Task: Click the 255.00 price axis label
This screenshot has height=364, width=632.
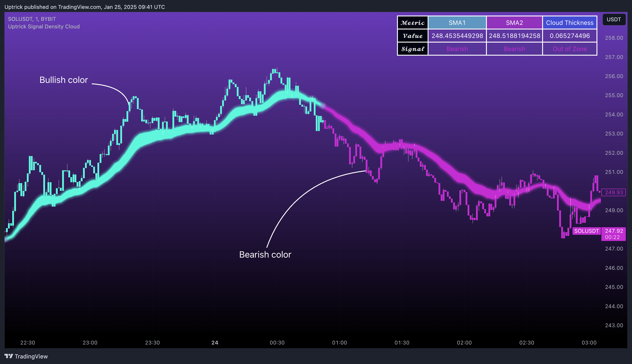Action: 614,95
